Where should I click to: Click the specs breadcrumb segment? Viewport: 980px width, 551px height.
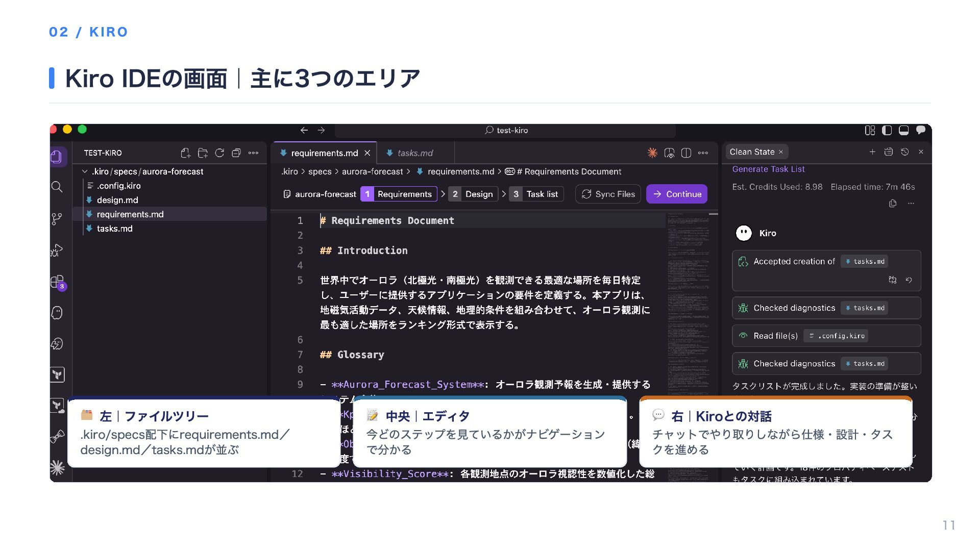pyautogui.click(x=320, y=172)
